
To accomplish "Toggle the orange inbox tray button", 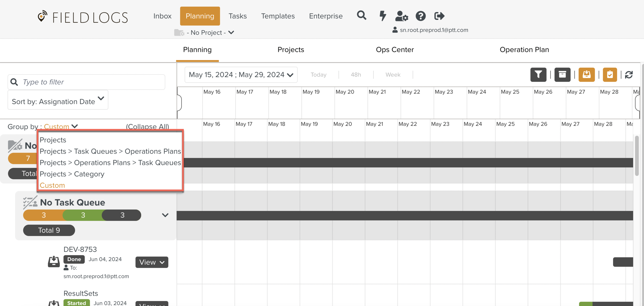I will tap(586, 75).
